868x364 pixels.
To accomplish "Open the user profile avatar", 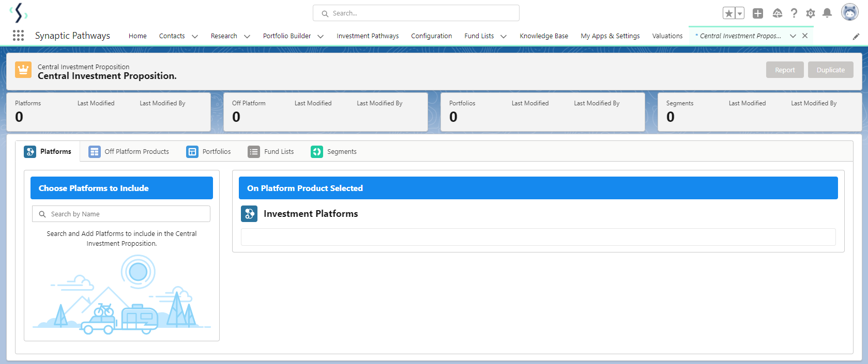I will pyautogui.click(x=849, y=12).
